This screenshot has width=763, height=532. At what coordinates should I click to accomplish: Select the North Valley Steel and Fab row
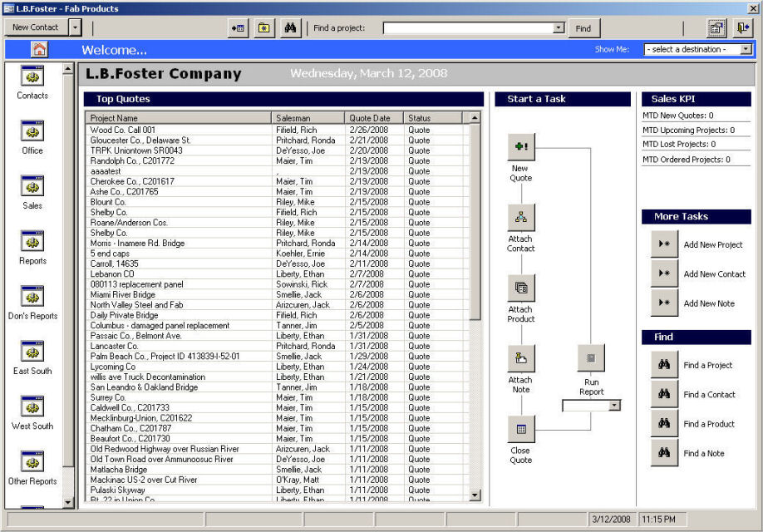pyautogui.click(x=277, y=305)
